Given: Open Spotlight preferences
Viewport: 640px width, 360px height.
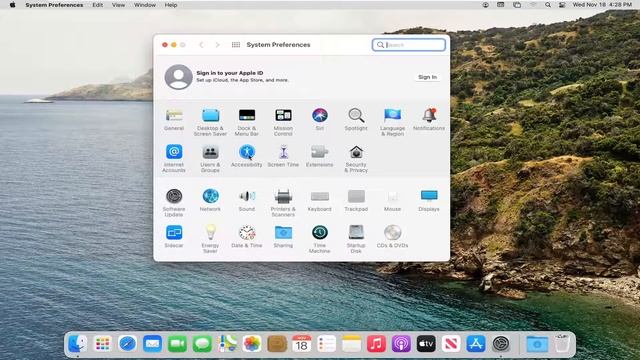Looking at the screenshot, I should click(x=356, y=119).
